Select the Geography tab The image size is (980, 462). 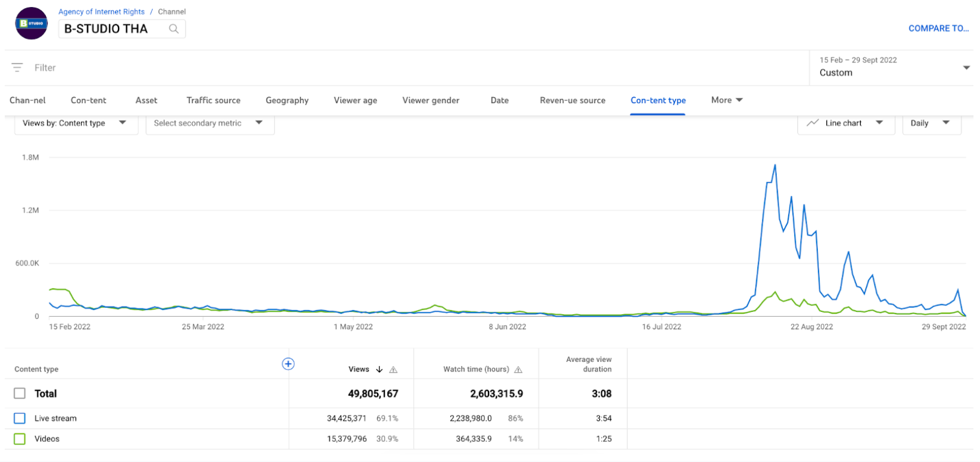pos(287,101)
